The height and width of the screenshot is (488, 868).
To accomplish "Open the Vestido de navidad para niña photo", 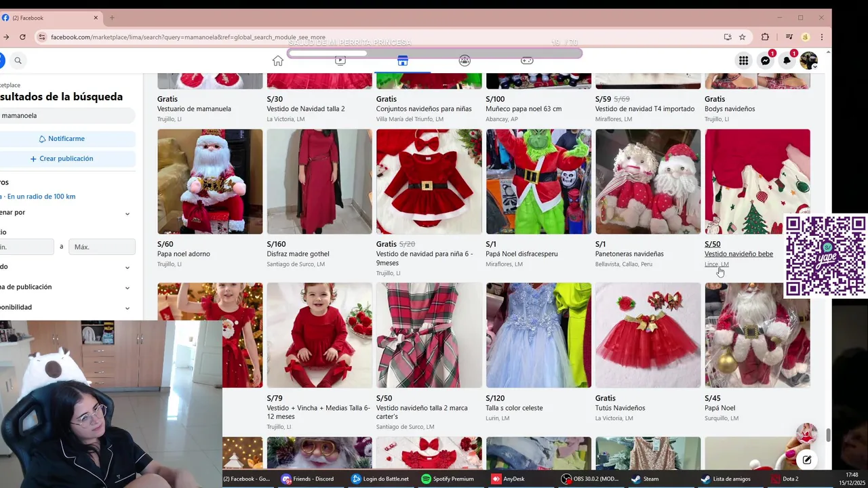I will [429, 182].
